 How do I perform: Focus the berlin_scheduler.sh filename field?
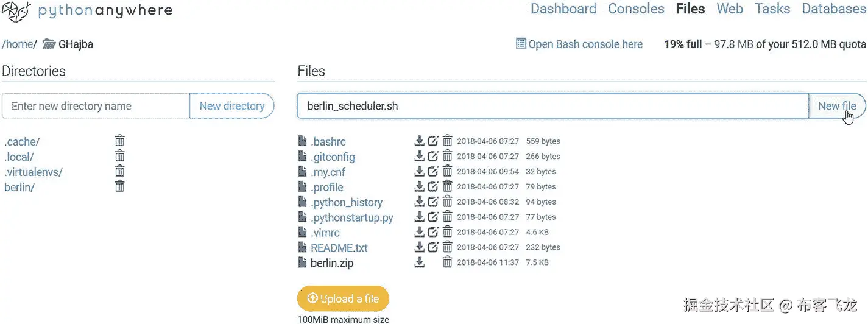(x=553, y=106)
